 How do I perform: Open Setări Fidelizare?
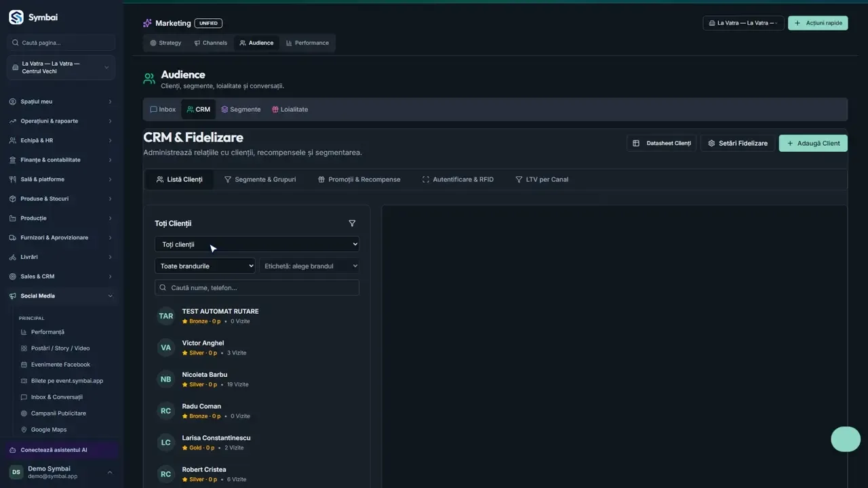[737, 143]
